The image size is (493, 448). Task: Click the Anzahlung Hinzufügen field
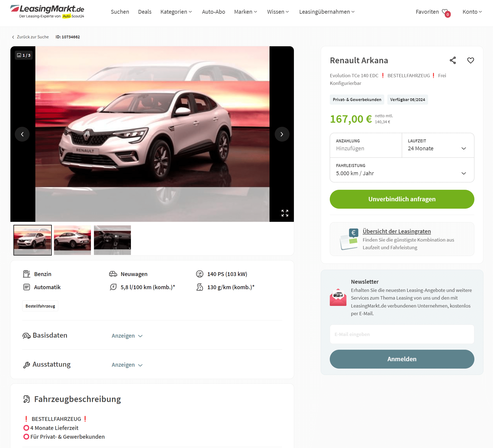coord(366,145)
